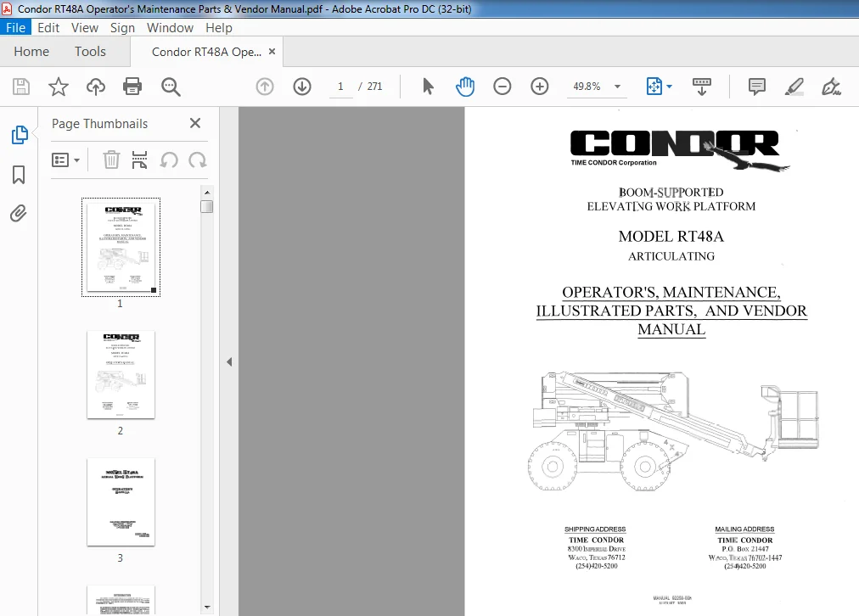The image size is (859, 616).
Task: Open Find text magnifier tool
Action: point(171,87)
